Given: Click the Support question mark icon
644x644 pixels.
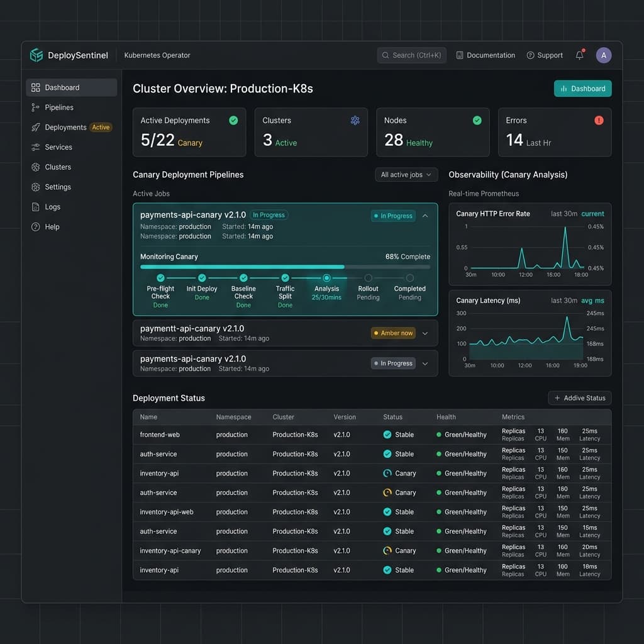Looking at the screenshot, I should tap(530, 55).
